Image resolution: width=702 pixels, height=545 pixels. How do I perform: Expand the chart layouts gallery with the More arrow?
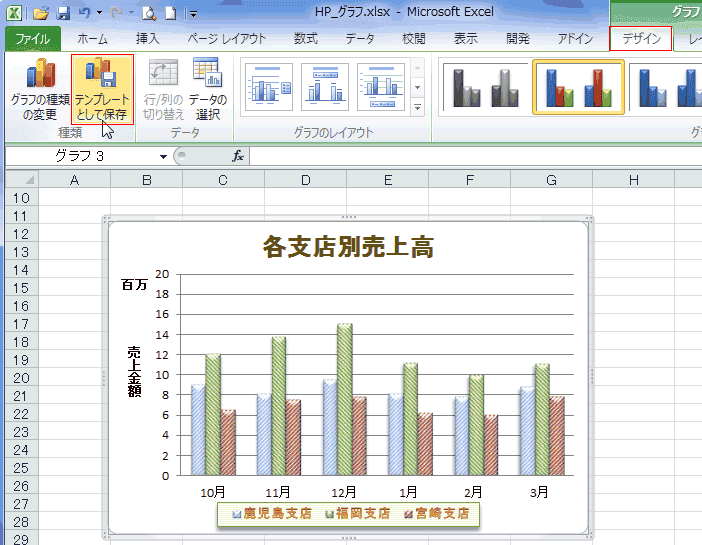(417, 107)
